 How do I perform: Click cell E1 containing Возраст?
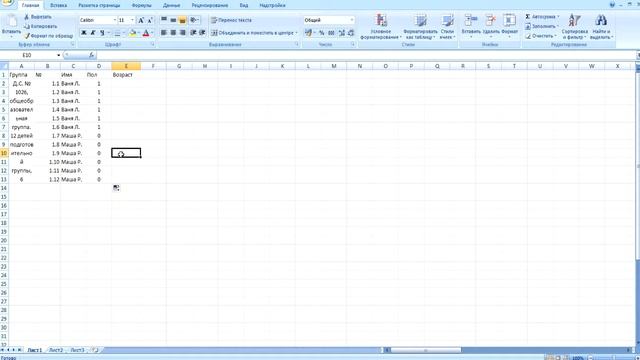click(126, 75)
